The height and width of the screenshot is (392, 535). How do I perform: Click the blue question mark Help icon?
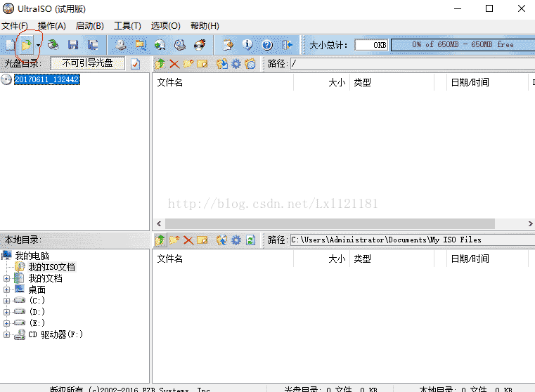(x=267, y=45)
